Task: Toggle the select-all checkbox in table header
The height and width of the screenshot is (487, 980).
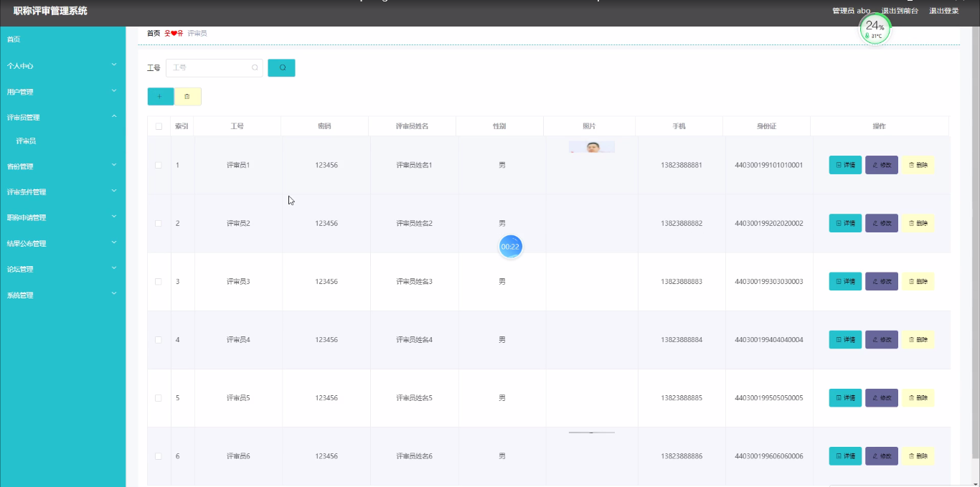Action: click(x=159, y=126)
